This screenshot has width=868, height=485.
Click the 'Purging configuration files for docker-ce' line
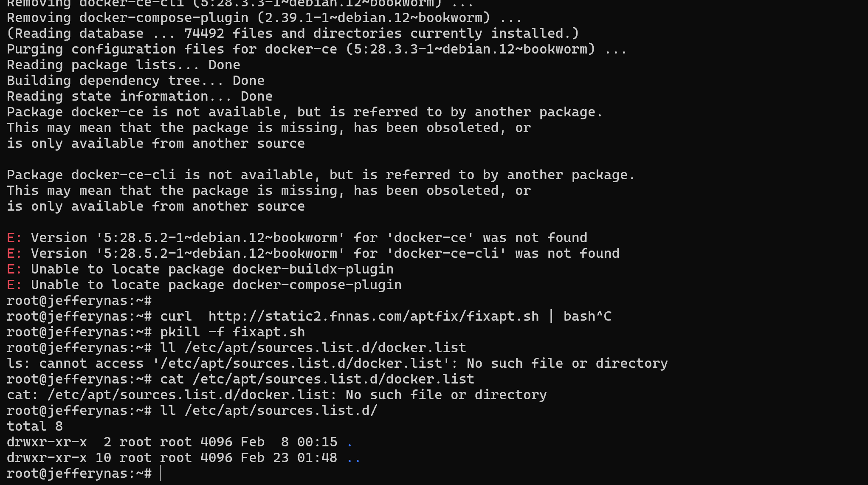tap(316, 49)
